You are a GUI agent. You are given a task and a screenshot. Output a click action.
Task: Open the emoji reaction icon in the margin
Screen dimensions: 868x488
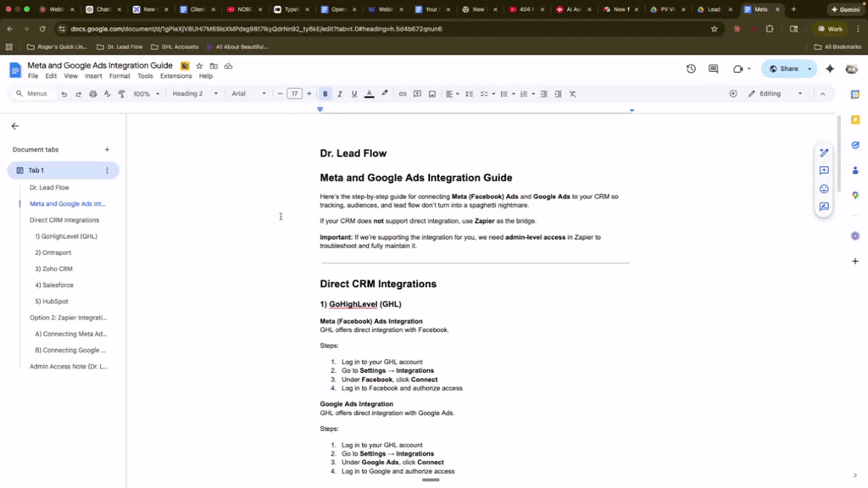[823, 189]
